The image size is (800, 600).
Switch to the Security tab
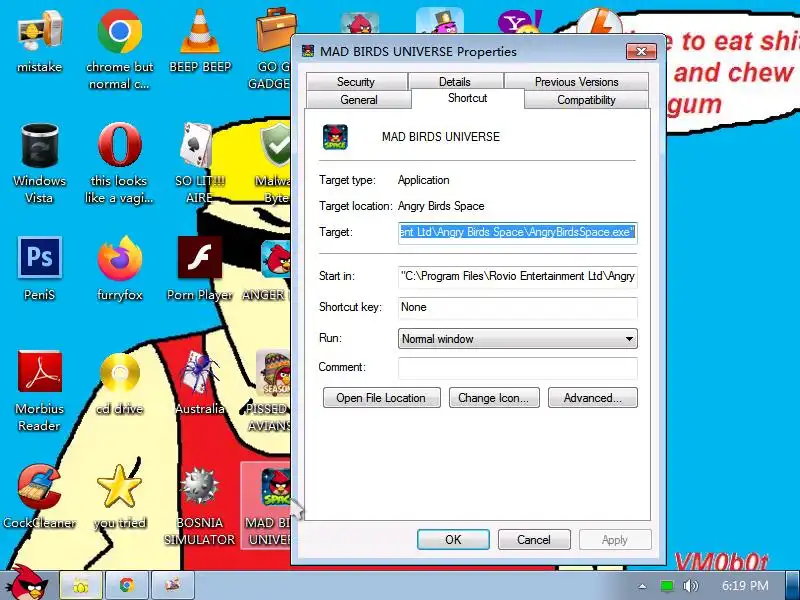(x=356, y=82)
